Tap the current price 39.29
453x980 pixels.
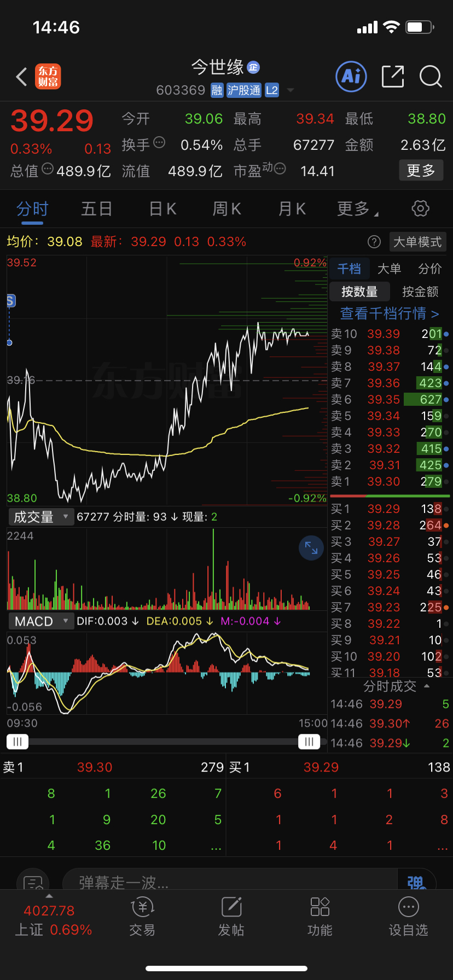point(52,121)
